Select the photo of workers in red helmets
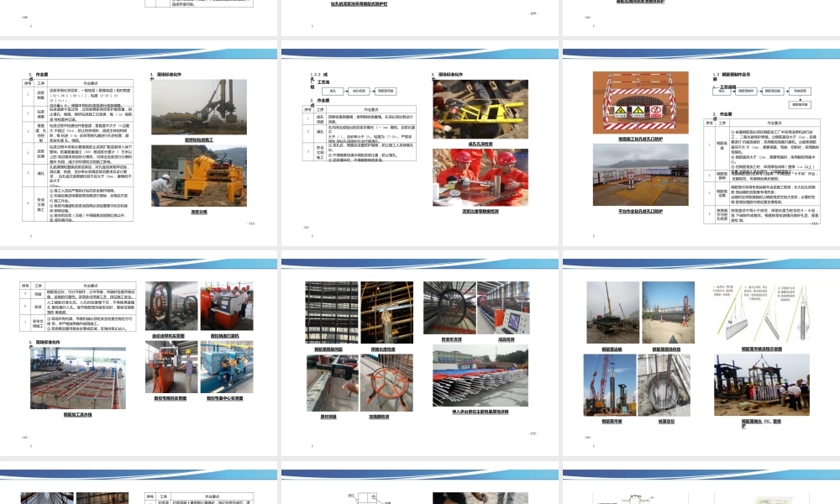Image resolution: width=840 pixels, height=504 pixels. [480, 177]
